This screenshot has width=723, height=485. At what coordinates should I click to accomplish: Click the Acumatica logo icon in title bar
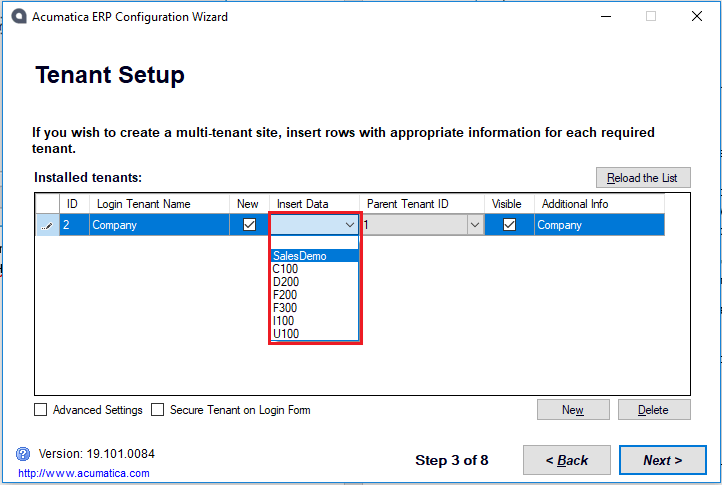click(19, 17)
